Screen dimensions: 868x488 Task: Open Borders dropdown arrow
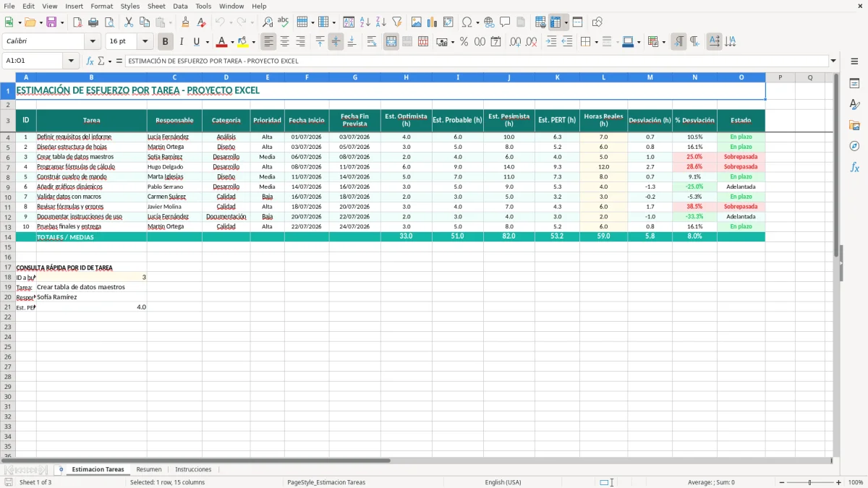[x=597, y=42]
